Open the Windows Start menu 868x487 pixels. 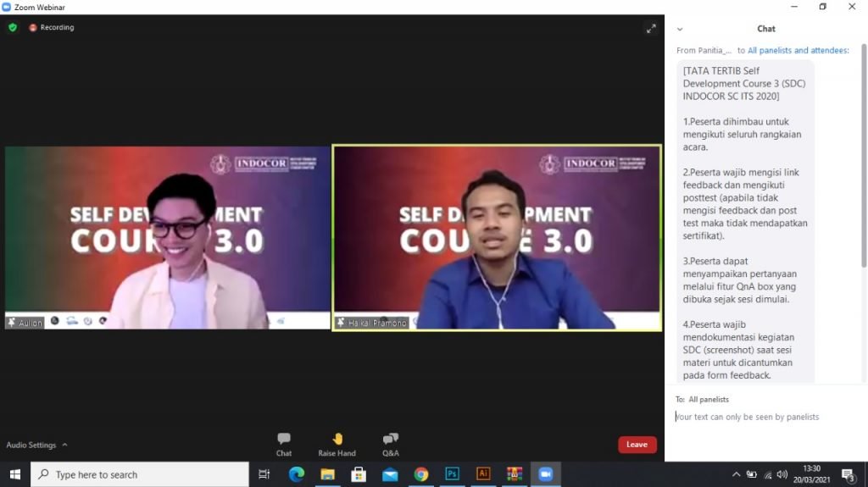tap(15, 474)
